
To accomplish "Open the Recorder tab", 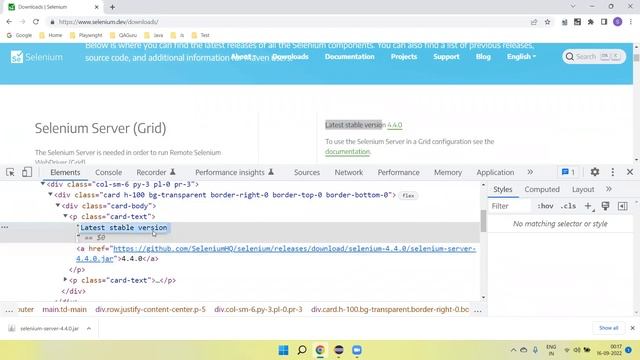I will (x=156, y=172).
